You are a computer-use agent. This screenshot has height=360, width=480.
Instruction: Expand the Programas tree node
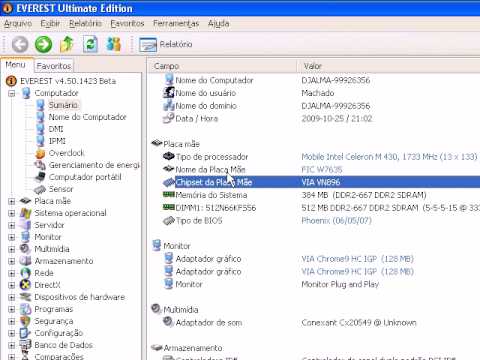point(12,309)
